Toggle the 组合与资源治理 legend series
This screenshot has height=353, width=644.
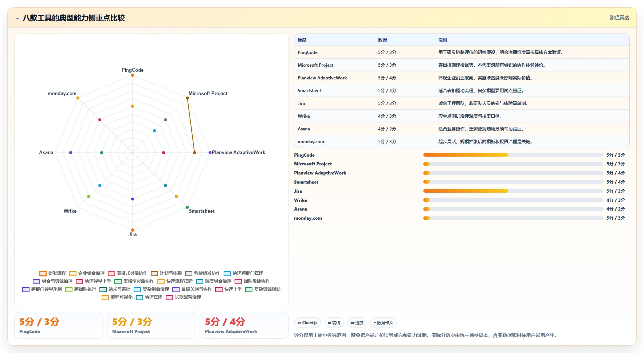pyautogui.click(x=52, y=281)
